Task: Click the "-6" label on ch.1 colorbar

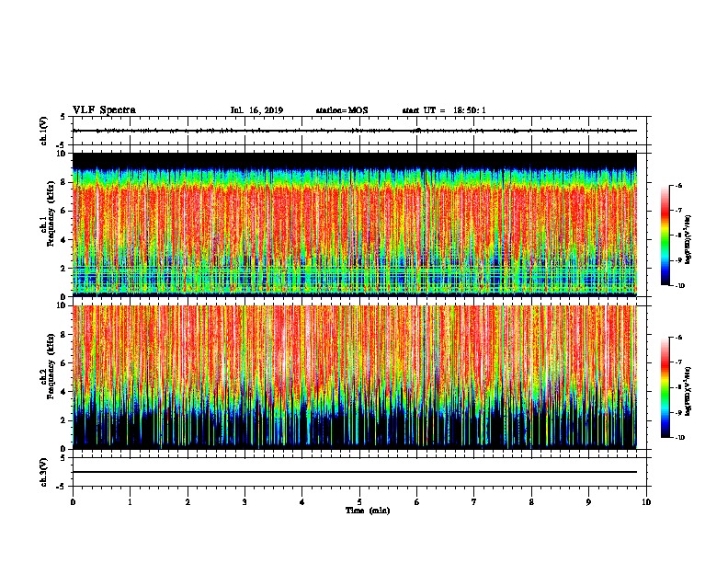Action: (x=679, y=186)
